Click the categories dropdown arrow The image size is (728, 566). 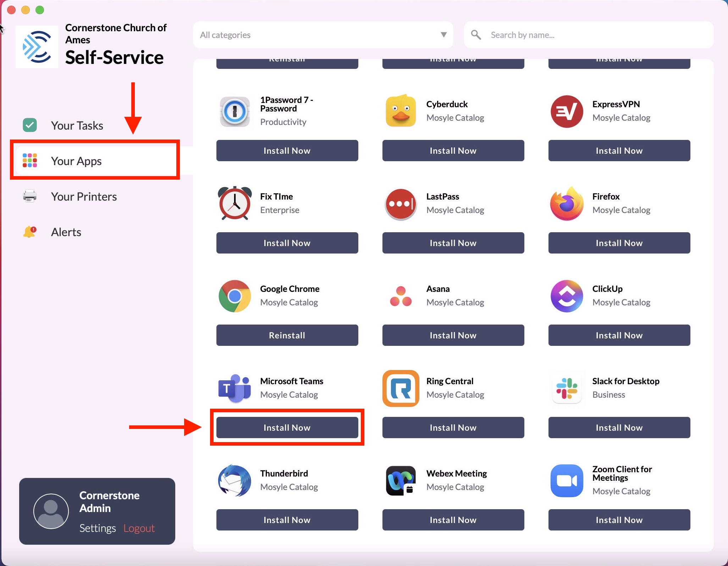pos(443,35)
